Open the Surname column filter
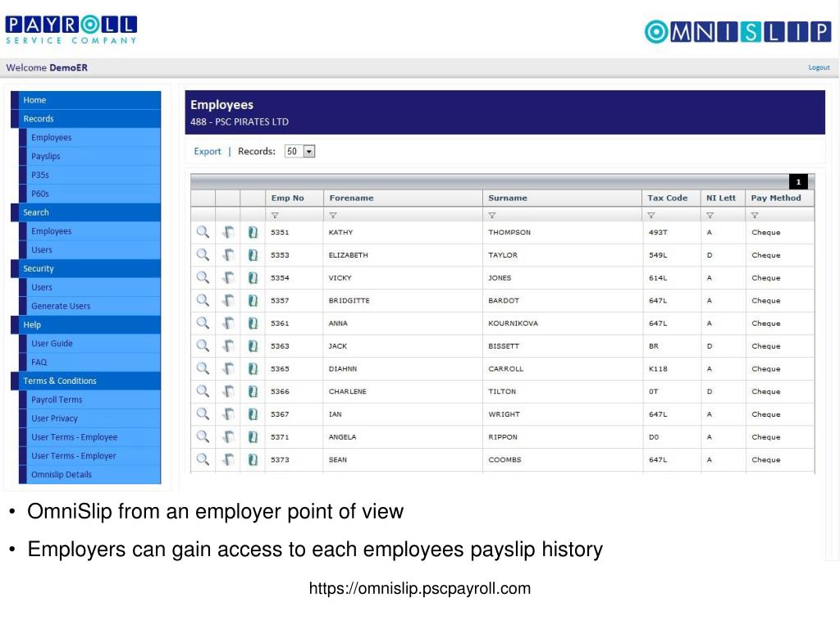Image resolution: width=840 pixels, height=630 pixels. point(492,216)
